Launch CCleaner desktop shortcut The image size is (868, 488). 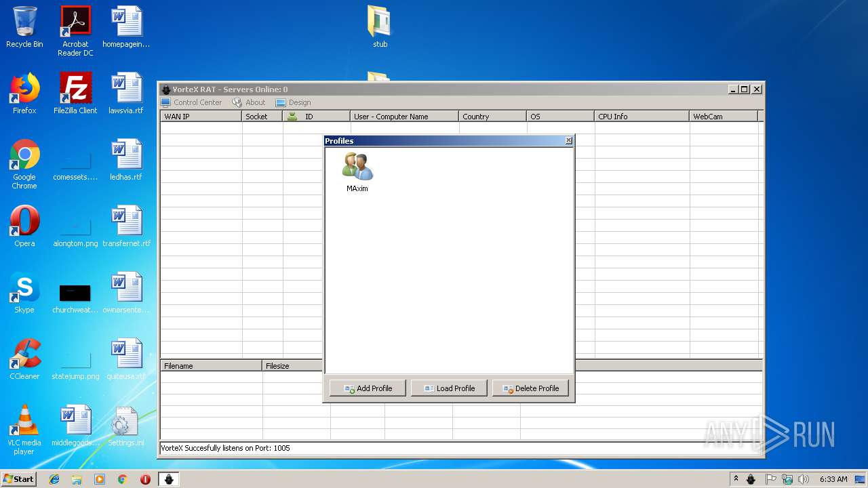[x=24, y=359]
